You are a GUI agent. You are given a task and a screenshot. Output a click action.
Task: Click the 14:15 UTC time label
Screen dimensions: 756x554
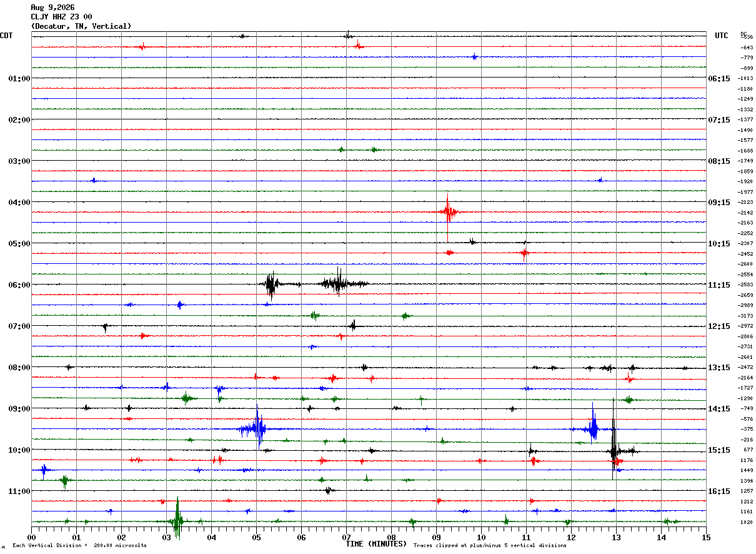(719, 409)
